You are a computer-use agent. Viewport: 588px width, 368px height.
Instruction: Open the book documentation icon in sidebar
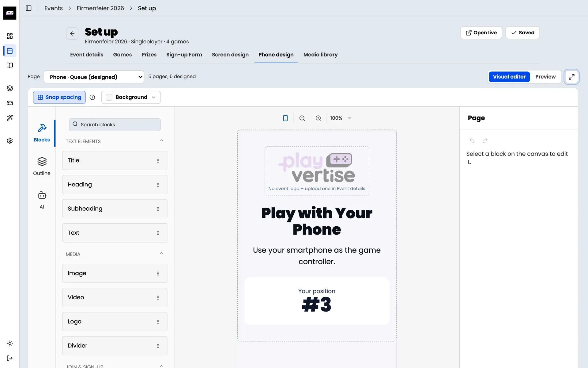[10, 65]
